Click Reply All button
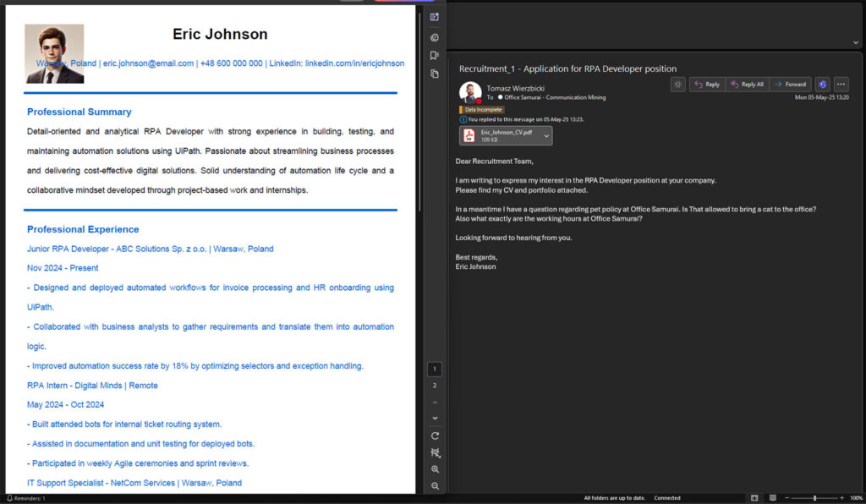The image size is (866, 504). tap(747, 85)
